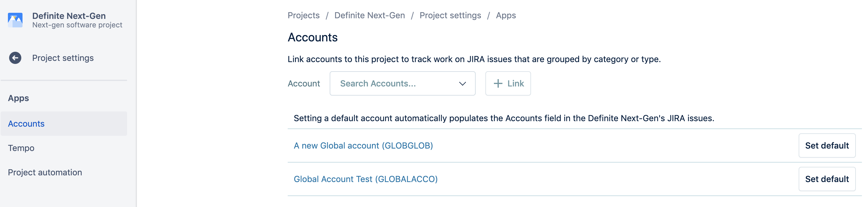Set Global Account Test as default
Image resolution: width=868 pixels, height=207 pixels.
click(x=827, y=179)
